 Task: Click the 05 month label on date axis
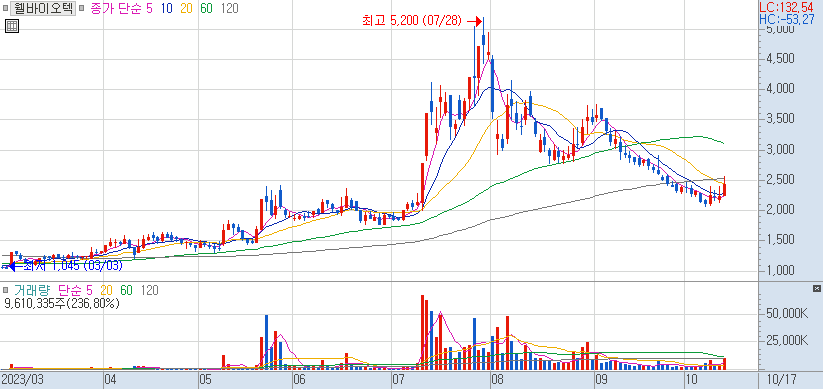[x=206, y=380]
